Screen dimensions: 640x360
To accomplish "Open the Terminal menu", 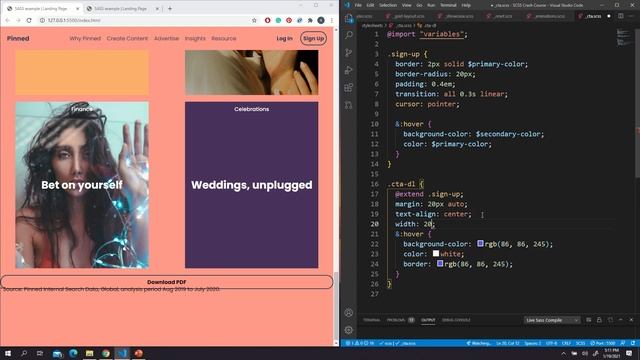I will click(x=448, y=5).
